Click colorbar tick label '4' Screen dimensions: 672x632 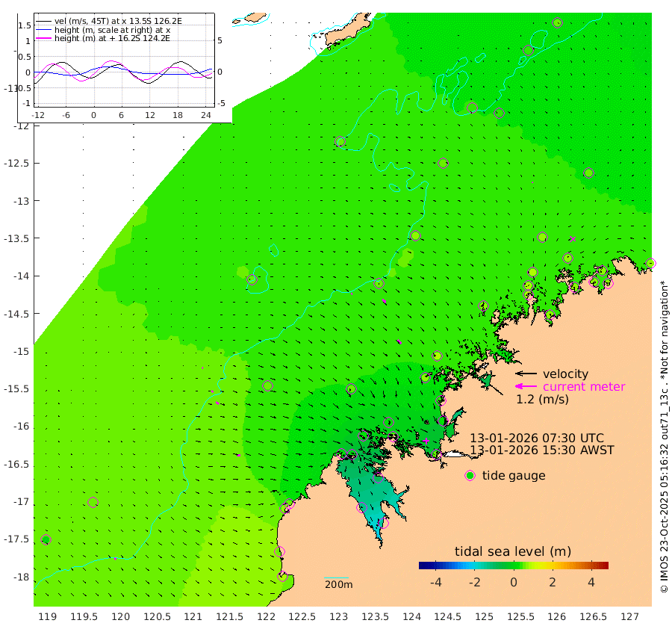tap(591, 582)
